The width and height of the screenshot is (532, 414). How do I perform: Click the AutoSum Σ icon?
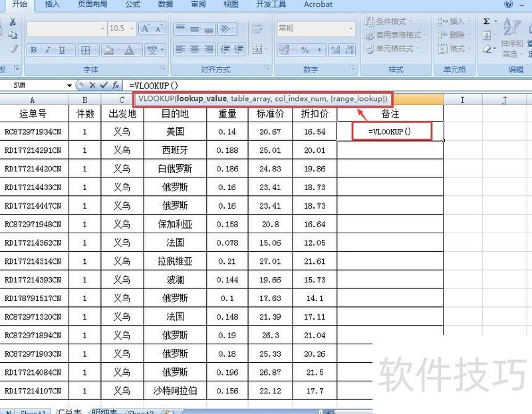488,21
